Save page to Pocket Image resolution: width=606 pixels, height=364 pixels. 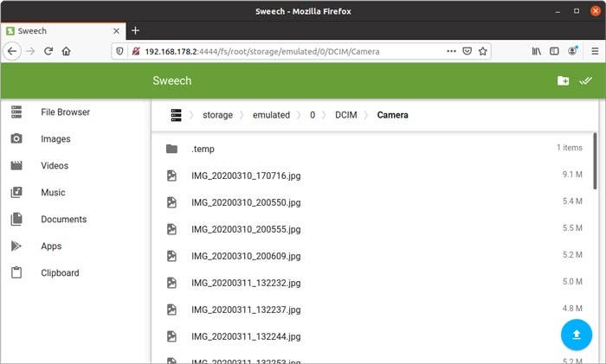click(467, 51)
